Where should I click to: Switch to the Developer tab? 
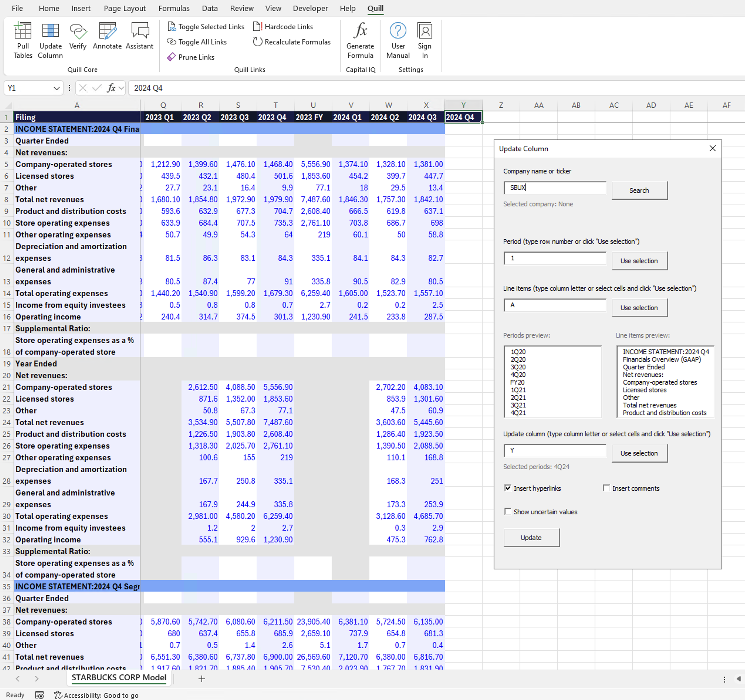[310, 8]
